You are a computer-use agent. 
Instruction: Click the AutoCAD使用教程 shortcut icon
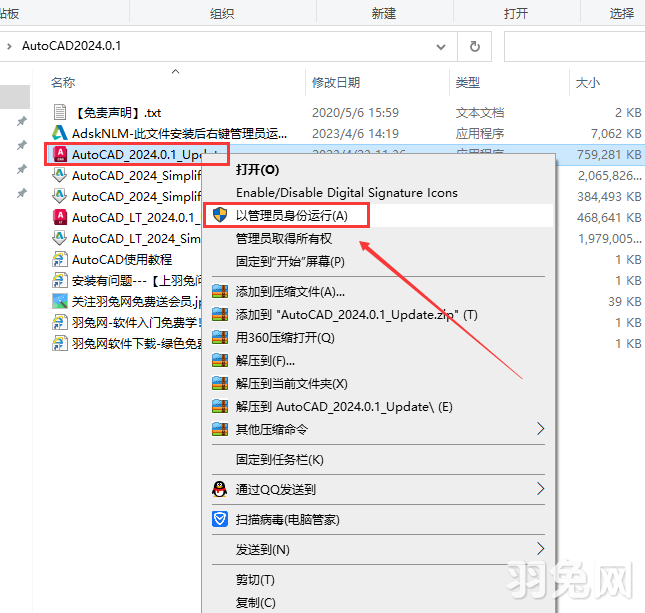(60, 259)
